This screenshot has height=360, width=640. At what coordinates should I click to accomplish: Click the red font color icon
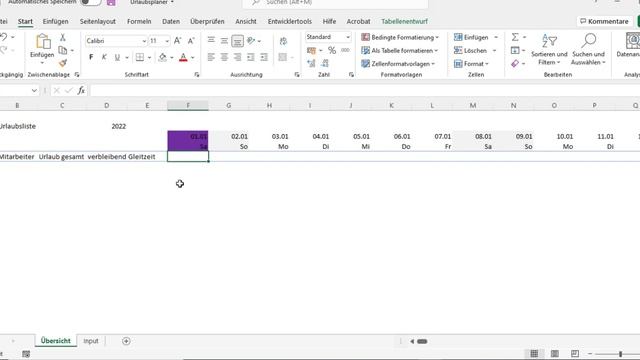(183, 57)
